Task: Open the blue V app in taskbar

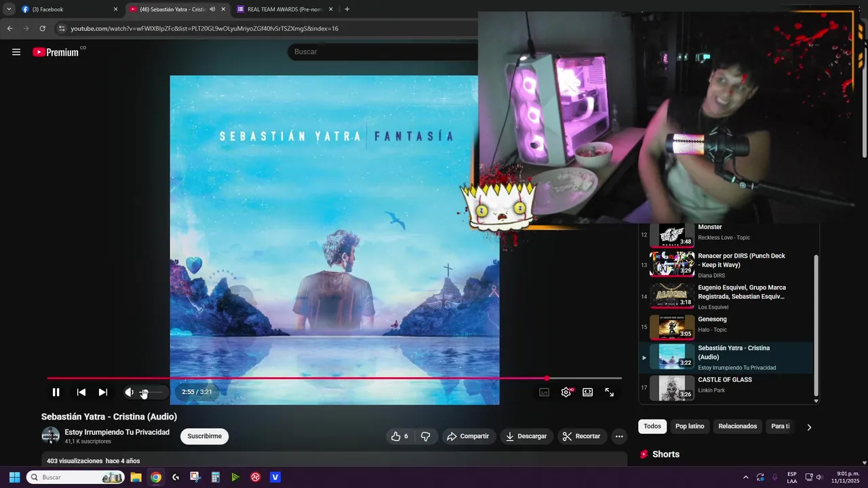Action: pyautogui.click(x=275, y=477)
